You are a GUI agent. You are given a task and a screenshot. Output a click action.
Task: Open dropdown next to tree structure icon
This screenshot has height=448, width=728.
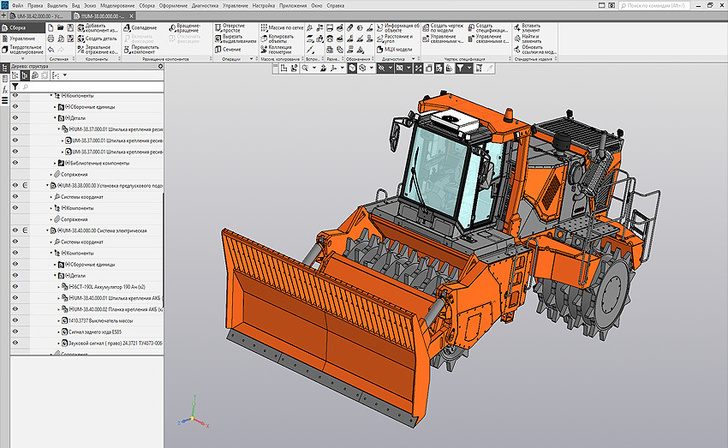(x=65, y=75)
